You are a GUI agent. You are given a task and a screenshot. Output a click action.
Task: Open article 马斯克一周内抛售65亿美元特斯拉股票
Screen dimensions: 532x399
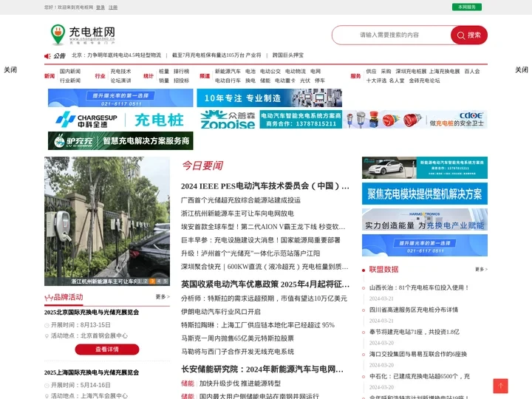(x=237, y=338)
